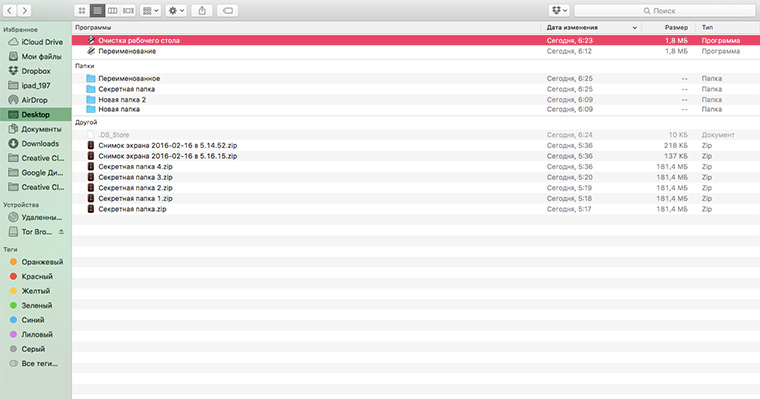The image size is (760, 399).
Task: Open iCloud Drive in the sidebar
Action: (x=36, y=42)
